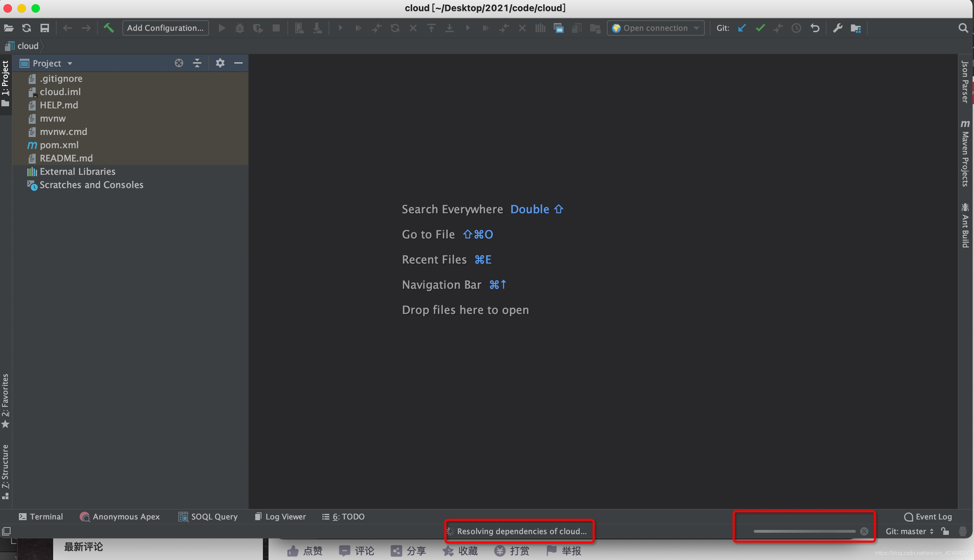Screen dimensions: 974x560
Task: Click the Locate in Project crosshair icon
Action: 179,63
